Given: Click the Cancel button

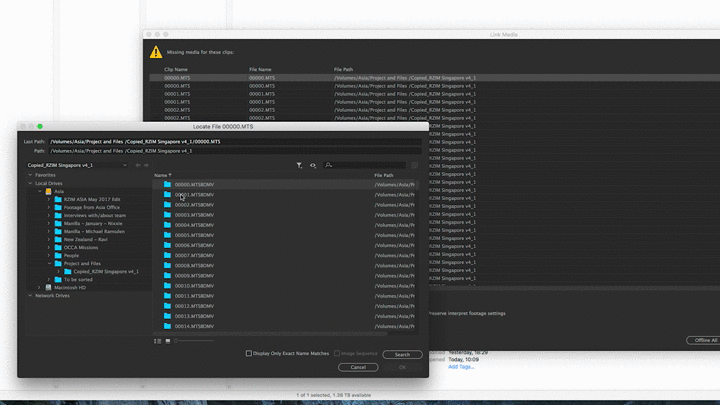Looking at the screenshot, I should [x=358, y=367].
